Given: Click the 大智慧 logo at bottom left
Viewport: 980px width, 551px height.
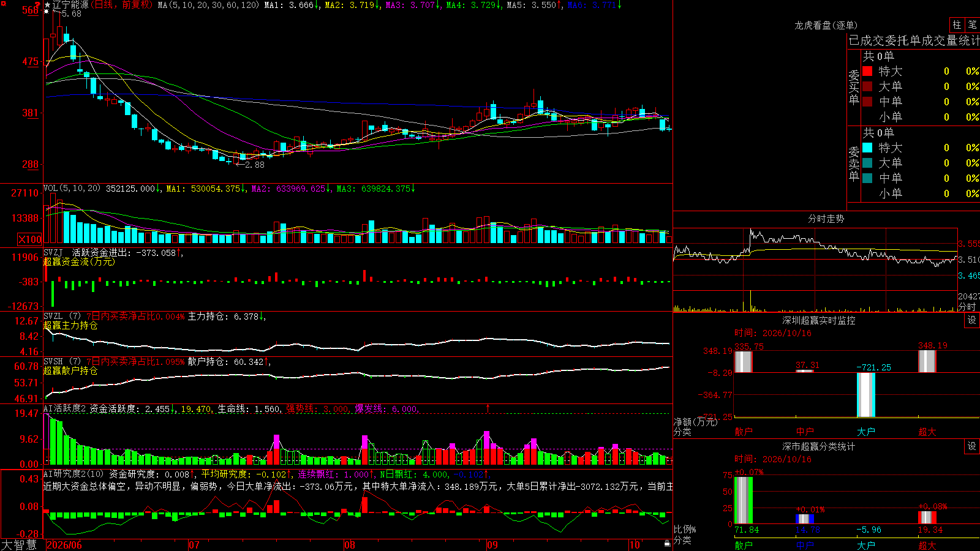Looking at the screenshot, I should [18, 544].
